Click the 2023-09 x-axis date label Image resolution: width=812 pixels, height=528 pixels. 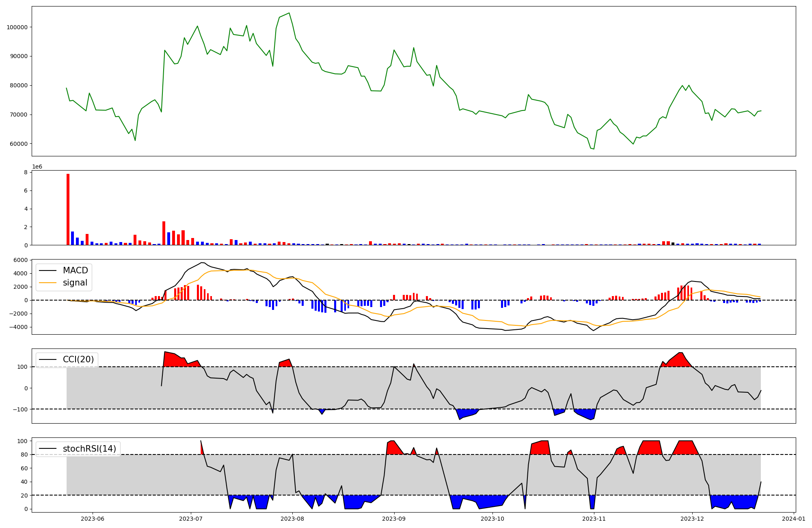[x=394, y=519]
